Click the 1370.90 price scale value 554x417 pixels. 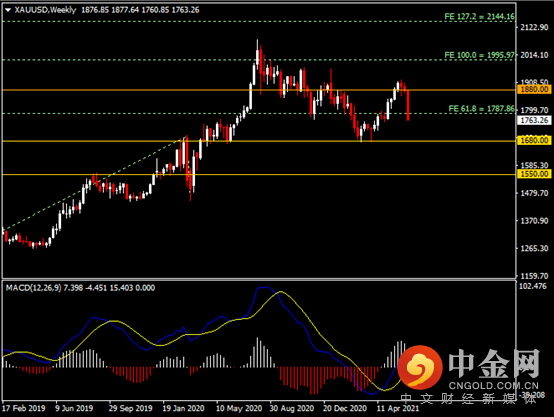pos(534,221)
